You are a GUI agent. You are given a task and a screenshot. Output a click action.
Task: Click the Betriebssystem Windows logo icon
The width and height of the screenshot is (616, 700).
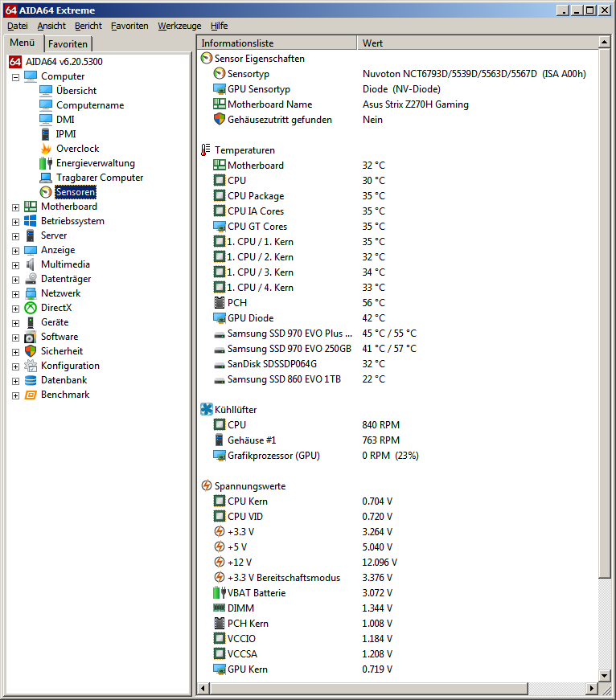(x=31, y=221)
